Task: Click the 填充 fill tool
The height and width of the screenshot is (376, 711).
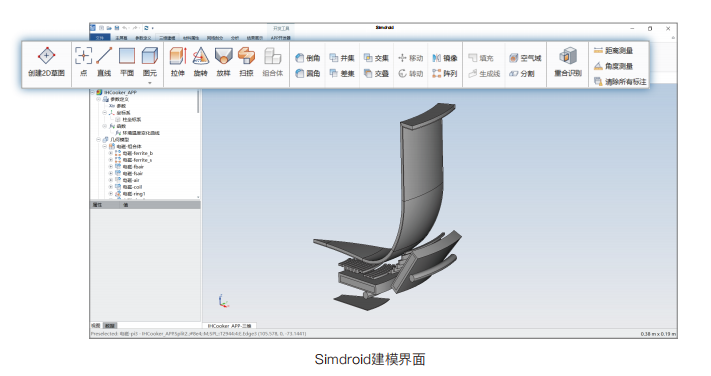Action: (481, 58)
